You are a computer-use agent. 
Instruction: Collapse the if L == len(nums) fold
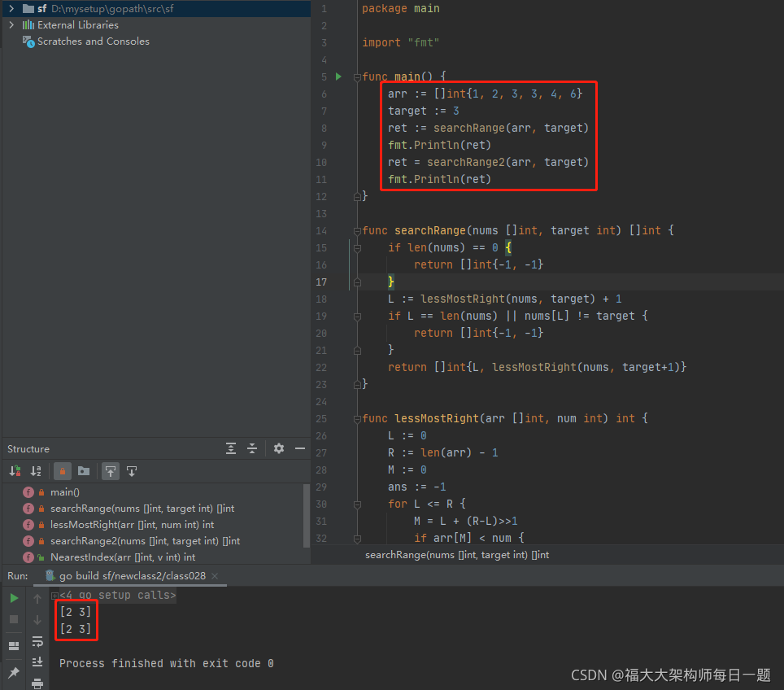357,317
